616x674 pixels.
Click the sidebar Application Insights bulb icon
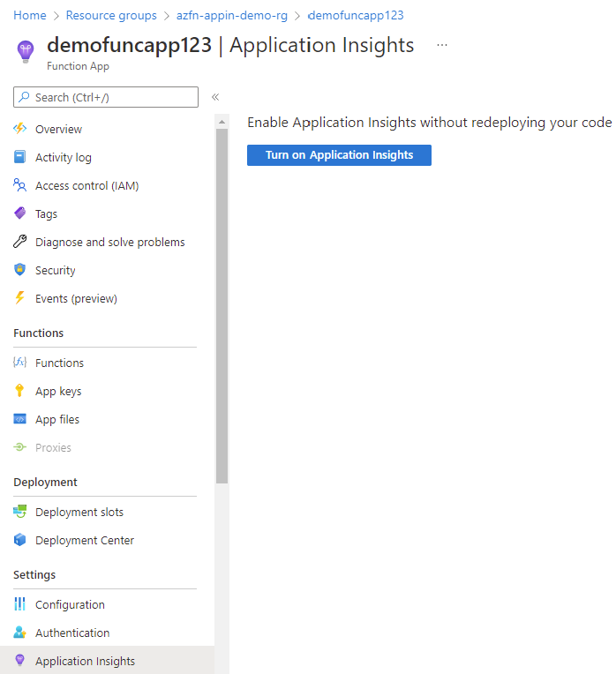(19, 660)
